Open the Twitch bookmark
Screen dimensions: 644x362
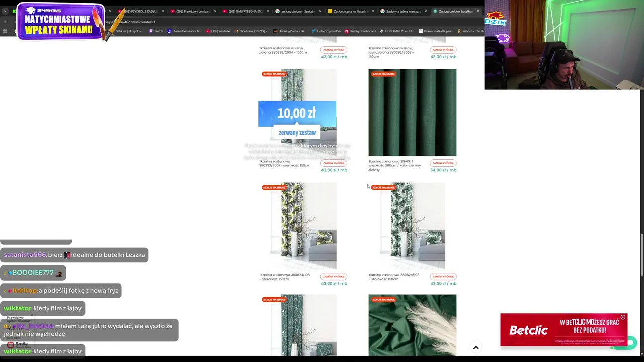point(155,31)
